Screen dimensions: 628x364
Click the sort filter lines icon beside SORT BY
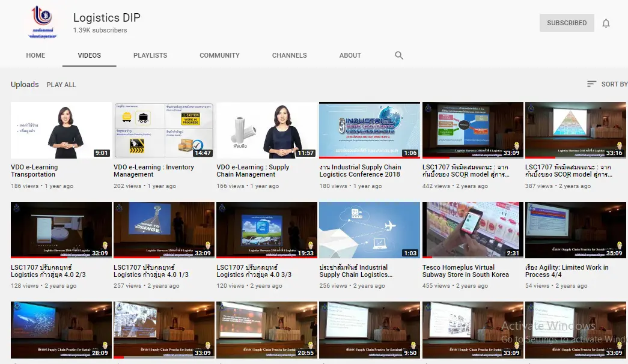click(x=591, y=84)
